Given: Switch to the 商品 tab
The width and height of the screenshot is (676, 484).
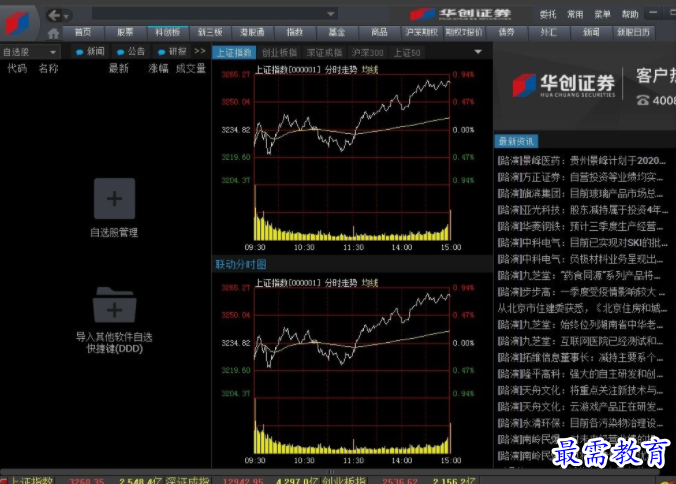Looking at the screenshot, I should click(x=379, y=33).
